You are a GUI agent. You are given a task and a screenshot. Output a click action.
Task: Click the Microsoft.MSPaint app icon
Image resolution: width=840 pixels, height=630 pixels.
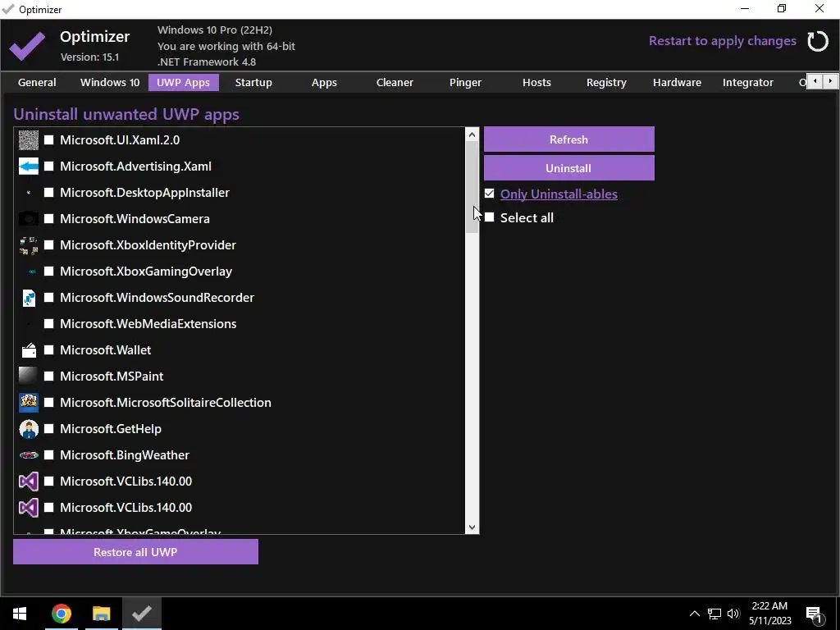29,377
